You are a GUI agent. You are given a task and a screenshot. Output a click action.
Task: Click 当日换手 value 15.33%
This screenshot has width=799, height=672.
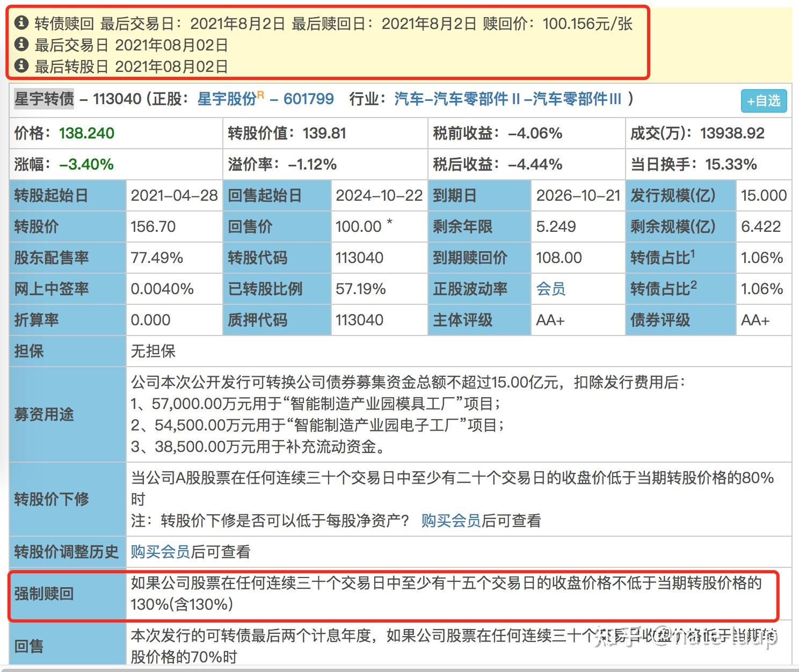pos(731,164)
